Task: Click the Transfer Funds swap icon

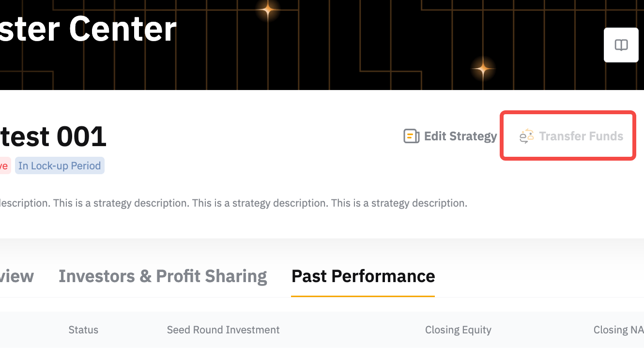Action: click(526, 136)
